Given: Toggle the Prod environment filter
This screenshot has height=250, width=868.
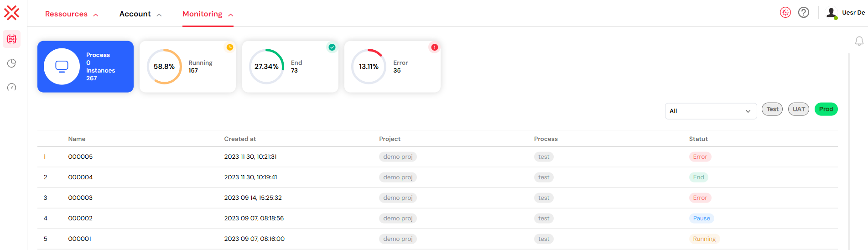Looking at the screenshot, I should [x=826, y=109].
